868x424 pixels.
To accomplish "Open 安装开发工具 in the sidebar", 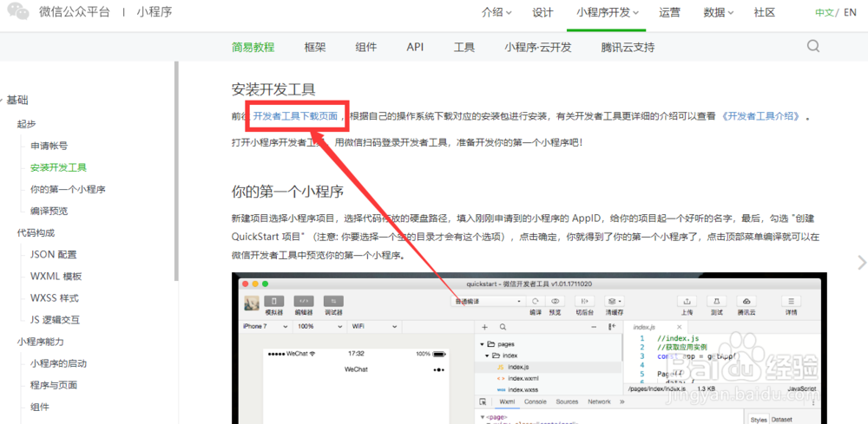I will (58, 167).
